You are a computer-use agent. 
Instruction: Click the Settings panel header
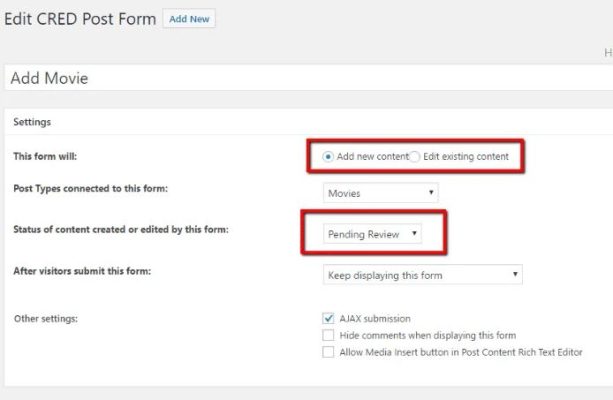pos(32,122)
